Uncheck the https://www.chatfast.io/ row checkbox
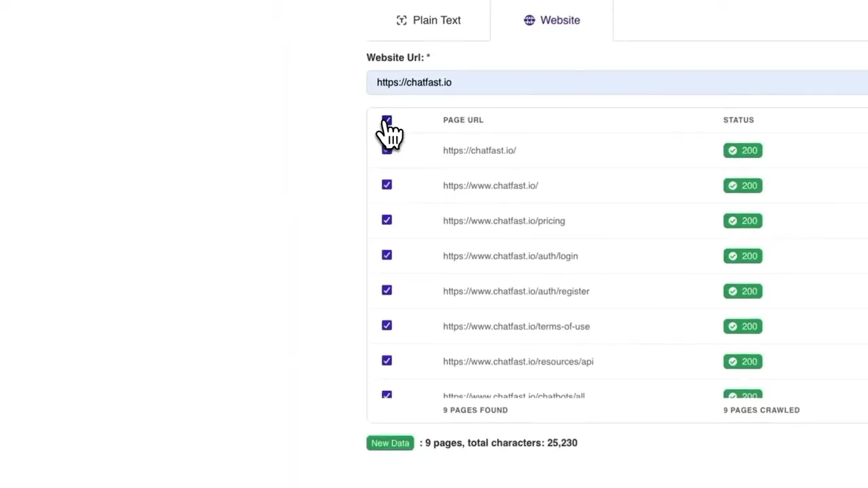The image size is (868, 488). click(387, 185)
